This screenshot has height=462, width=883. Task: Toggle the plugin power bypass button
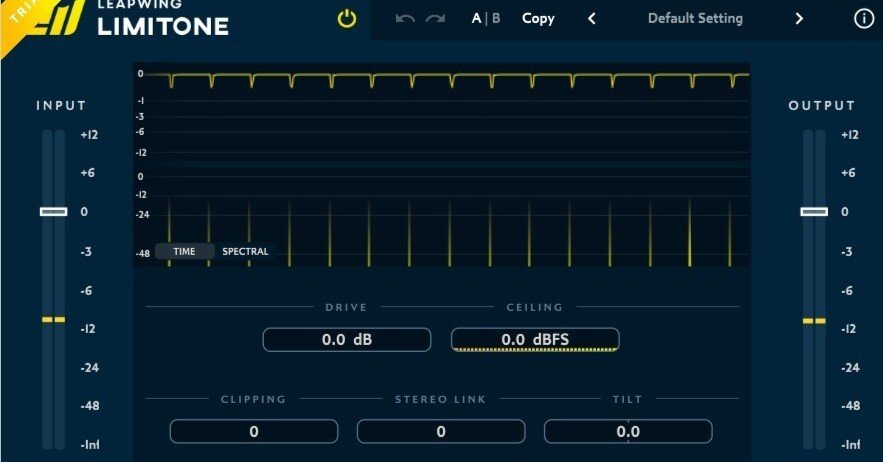[346, 19]
